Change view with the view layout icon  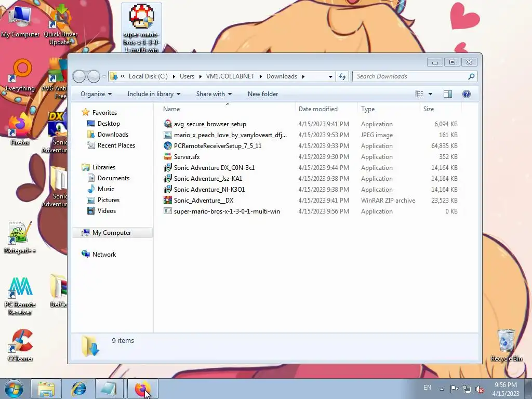419,94
